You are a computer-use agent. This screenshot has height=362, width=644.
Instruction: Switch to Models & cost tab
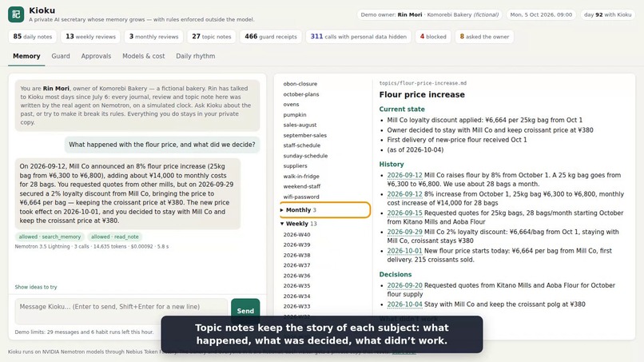pos(143,56)
